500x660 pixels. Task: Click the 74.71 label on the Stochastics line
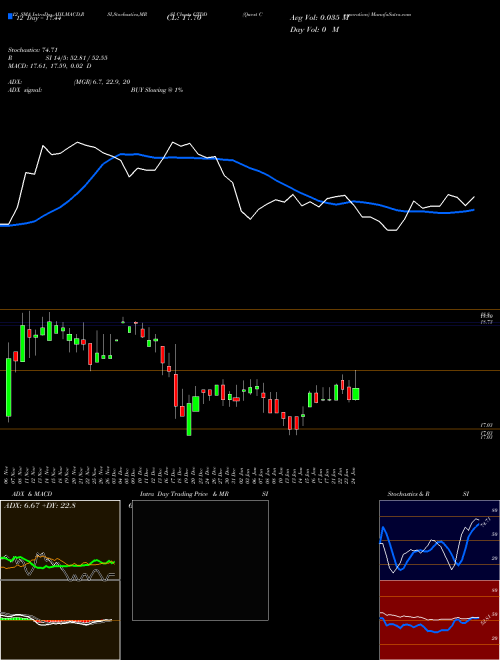485,523
